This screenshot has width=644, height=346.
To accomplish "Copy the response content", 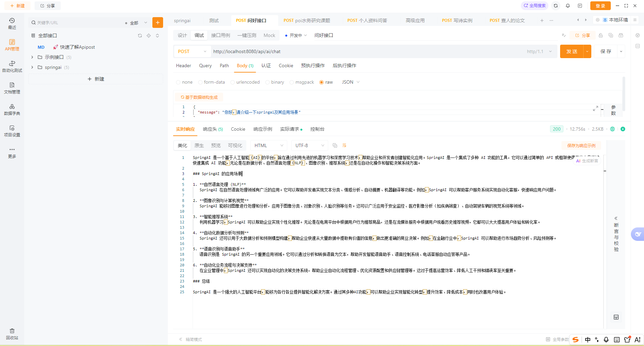I will [x=335, y=145].
